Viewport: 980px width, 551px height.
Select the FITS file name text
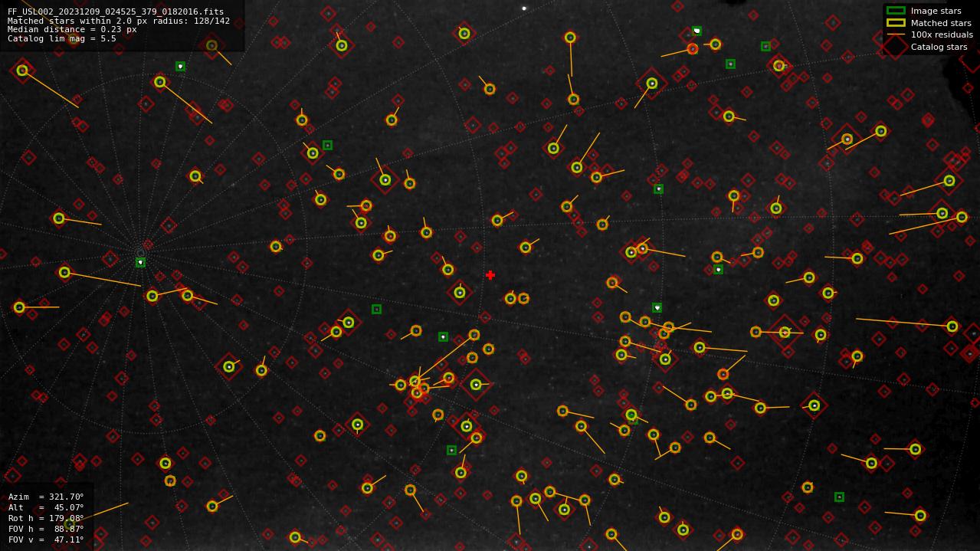click(116, 12)
